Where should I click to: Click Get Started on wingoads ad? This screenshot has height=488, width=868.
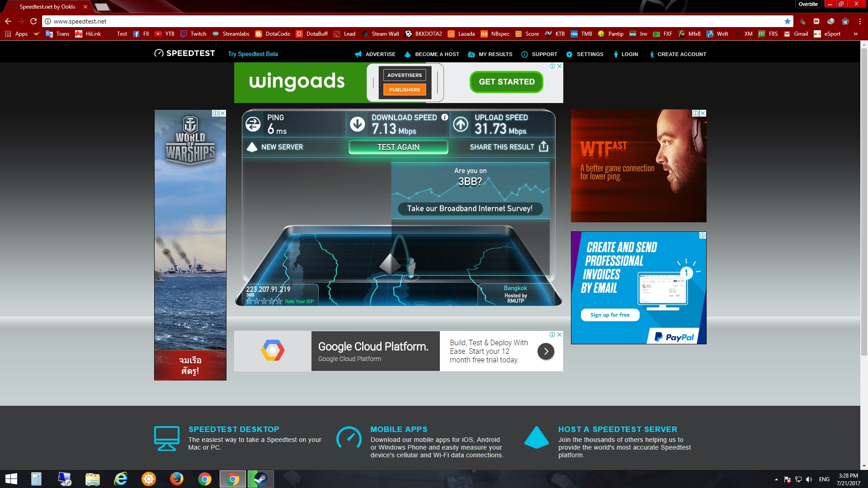coord(506,82)
